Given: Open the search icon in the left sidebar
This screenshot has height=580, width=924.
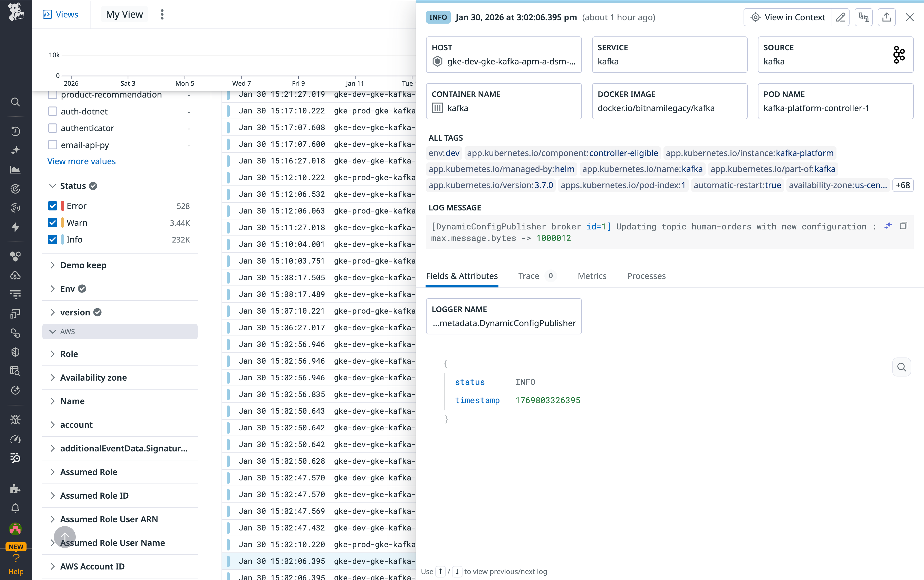Looking at the screenshot, I should pyautogui.click(x=15, y=102).
